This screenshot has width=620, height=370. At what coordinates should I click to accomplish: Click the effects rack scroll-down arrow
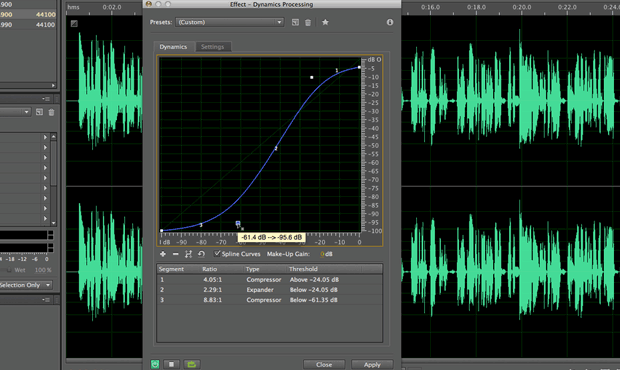coord(53,223)
